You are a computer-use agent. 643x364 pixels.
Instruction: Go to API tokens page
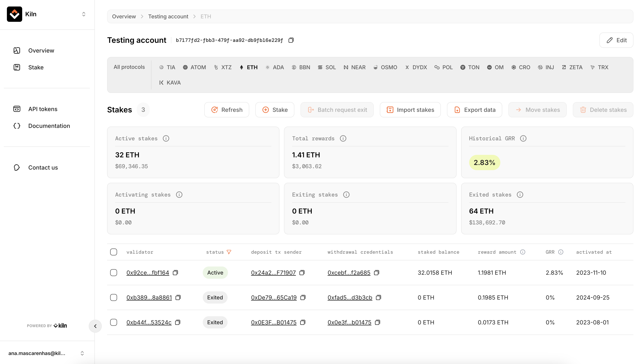coord(43,109)
